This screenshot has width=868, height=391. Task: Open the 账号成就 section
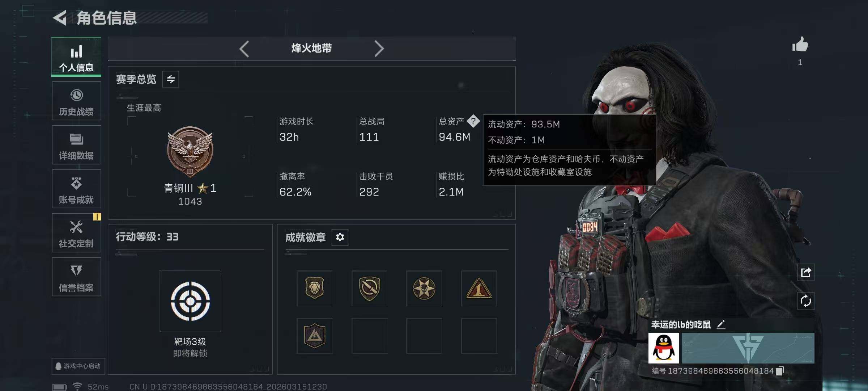[x=76, y=189]
